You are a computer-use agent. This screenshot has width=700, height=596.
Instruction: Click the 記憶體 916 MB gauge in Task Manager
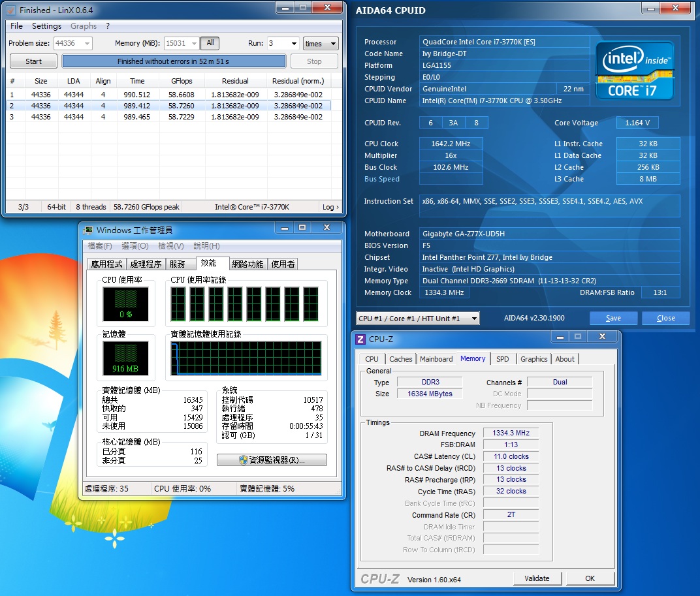(x=125, y=358)
